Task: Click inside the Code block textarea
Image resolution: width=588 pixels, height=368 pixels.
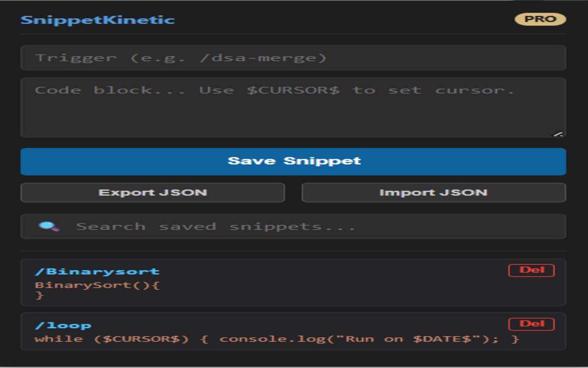Action: (293, 108)
